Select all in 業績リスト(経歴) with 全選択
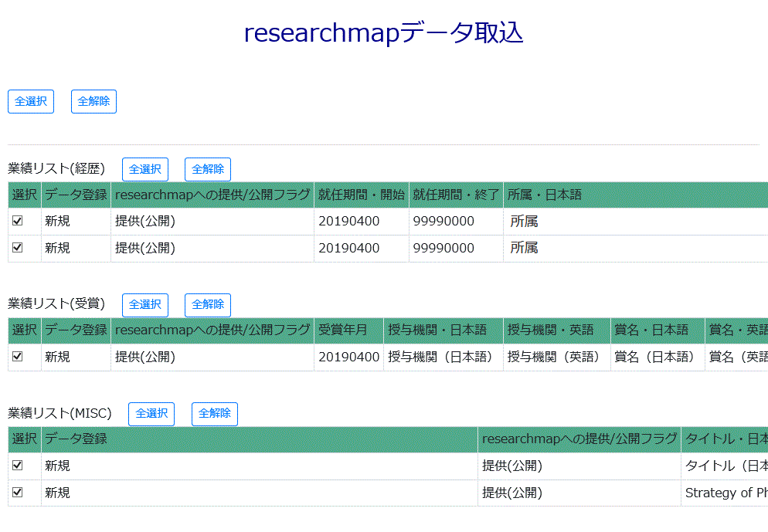The width and height of the screenshot is (768, 532). pos(145,169)
